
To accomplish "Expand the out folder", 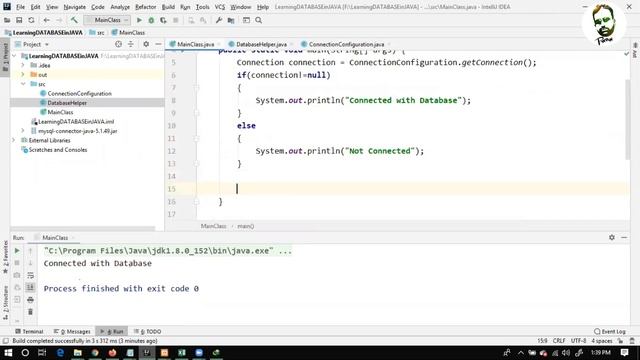I will pos(23,75).
